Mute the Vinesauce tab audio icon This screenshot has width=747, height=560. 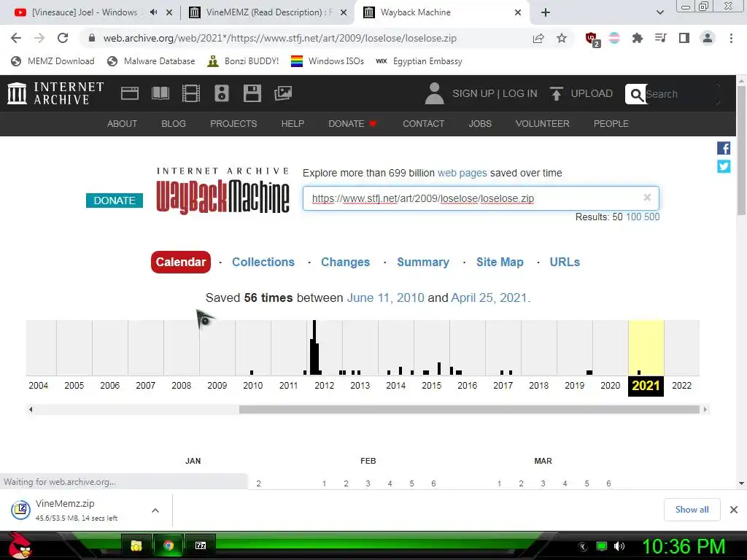(x=153, y=12)
